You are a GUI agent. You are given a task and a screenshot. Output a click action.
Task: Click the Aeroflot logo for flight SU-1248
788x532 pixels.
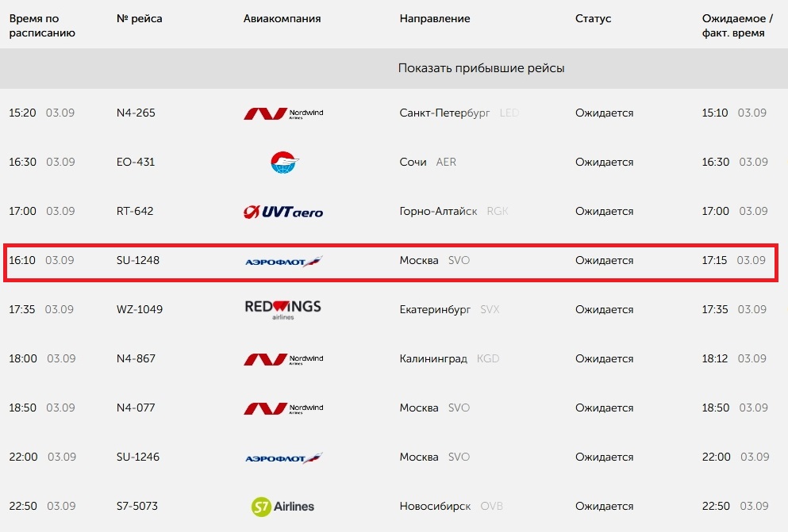pos(283,261)
